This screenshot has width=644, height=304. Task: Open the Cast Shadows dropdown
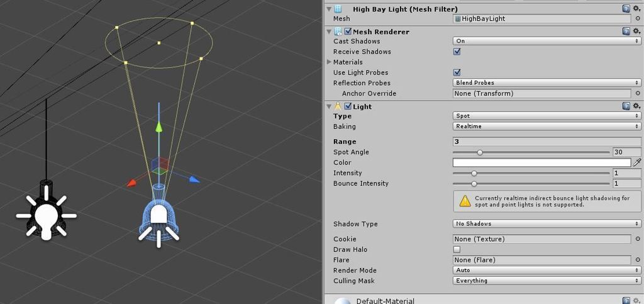point(547,41)
